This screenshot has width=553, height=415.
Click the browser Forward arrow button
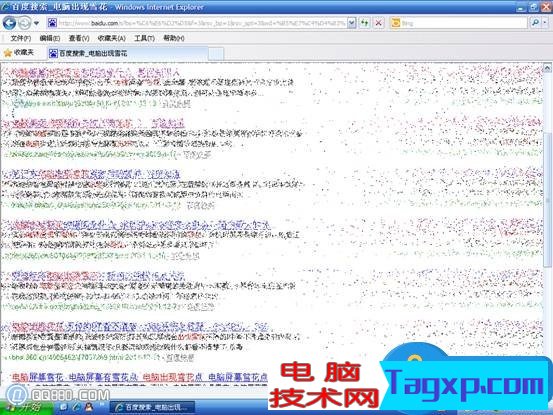pyautogui.click(x=24, y=23)
